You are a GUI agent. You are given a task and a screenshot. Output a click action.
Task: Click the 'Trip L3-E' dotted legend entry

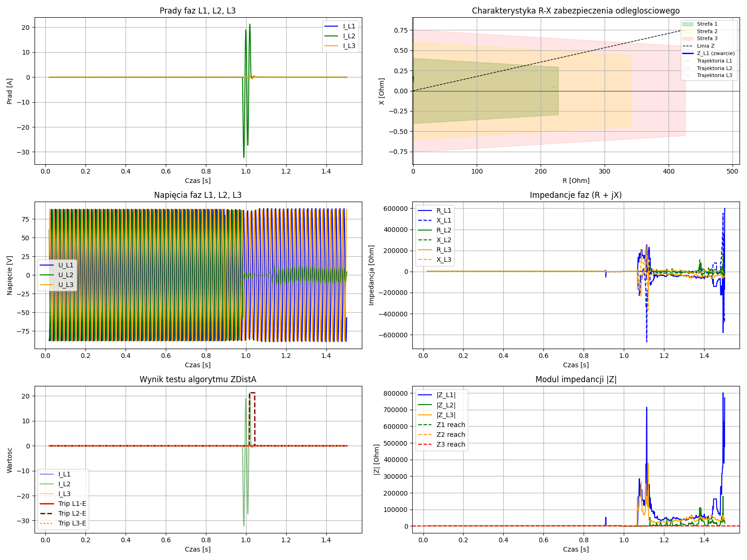pos(72,523)
